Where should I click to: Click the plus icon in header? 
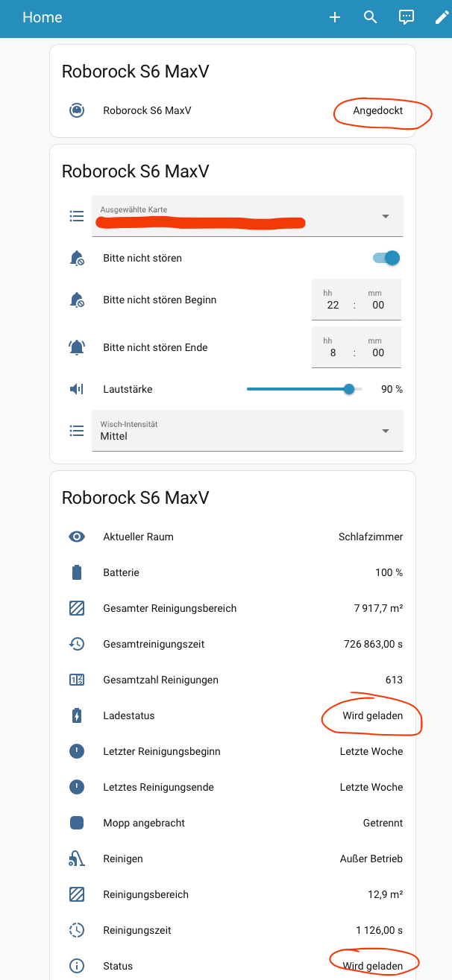(x=335, y=17)
